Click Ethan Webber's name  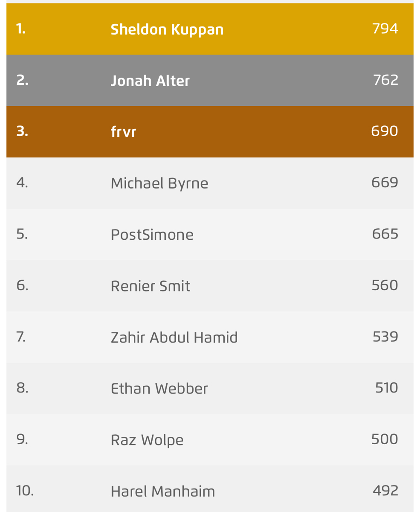159,389
